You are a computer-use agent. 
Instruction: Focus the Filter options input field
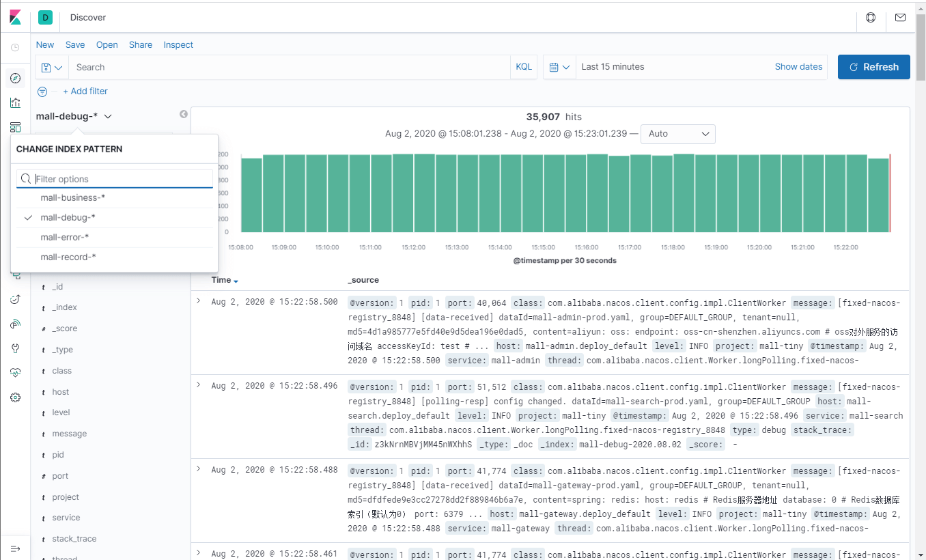click(115, 179)
